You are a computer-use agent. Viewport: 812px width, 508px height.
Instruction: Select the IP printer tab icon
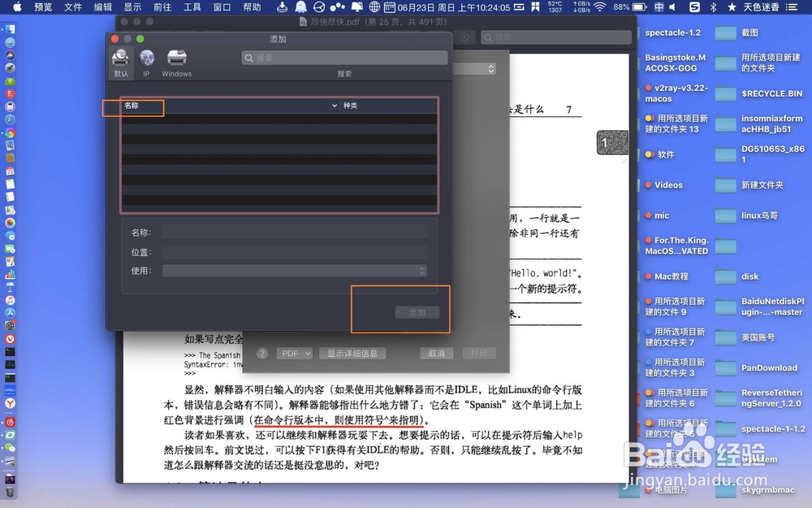pyautogui.click(x=146, y=63)
